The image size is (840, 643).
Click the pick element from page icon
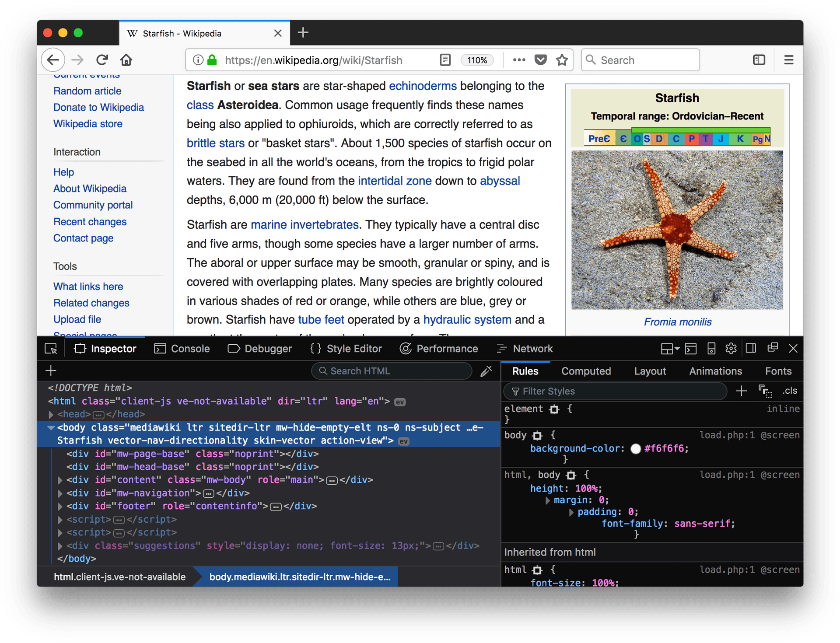tap(51, 349)
